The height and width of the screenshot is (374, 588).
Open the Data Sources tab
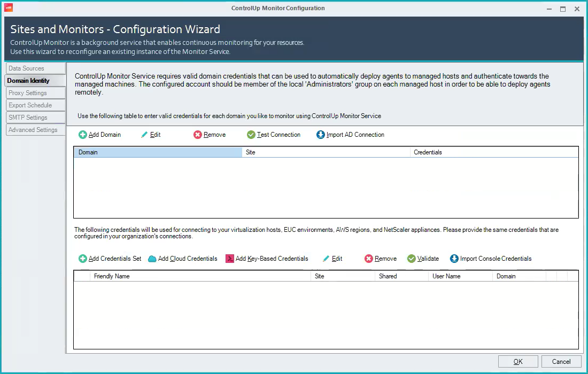tap(36, 68)
